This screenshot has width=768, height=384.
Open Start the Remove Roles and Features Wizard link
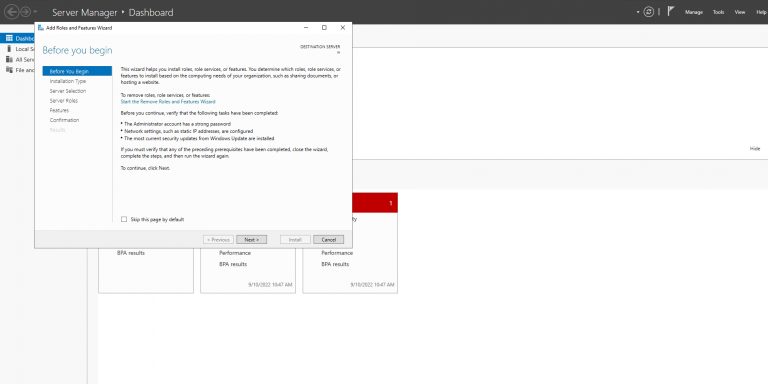[168, 102]
